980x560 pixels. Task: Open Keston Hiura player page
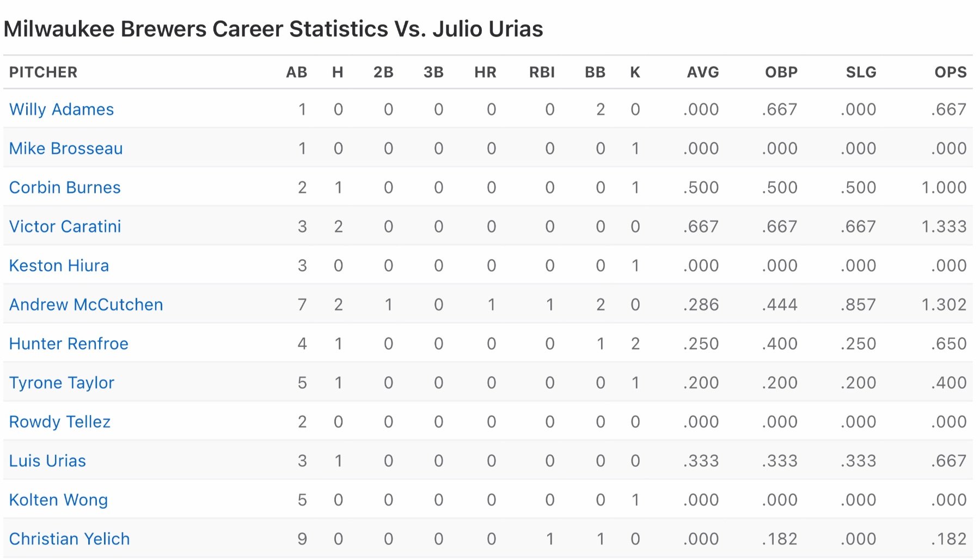(59, 266)
